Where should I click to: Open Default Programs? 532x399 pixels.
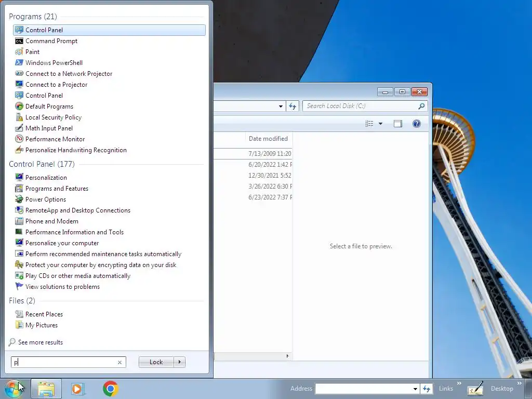tap(49, 106)
